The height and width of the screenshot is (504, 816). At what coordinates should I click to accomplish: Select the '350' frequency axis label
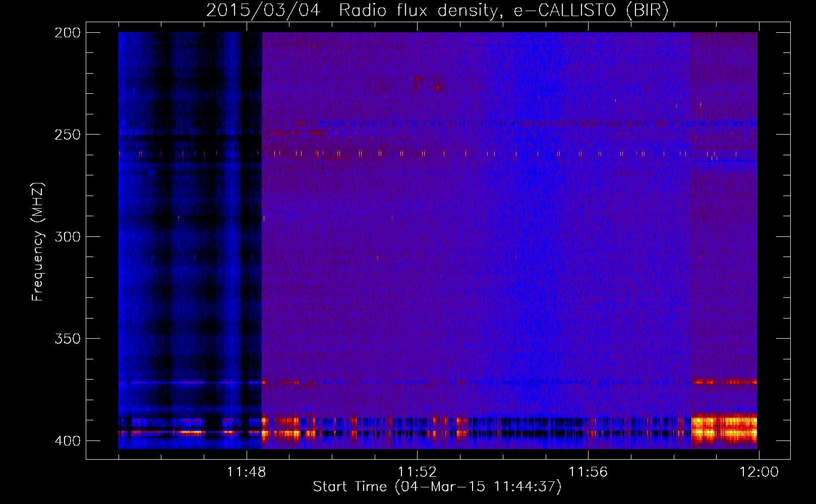(x=68, y=338)
